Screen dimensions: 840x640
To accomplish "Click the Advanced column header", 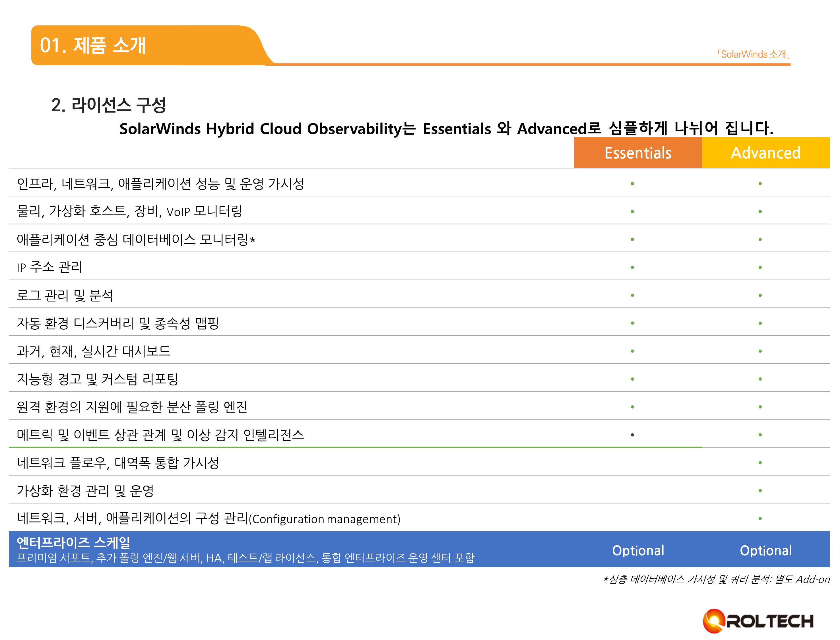I will 765,153.
